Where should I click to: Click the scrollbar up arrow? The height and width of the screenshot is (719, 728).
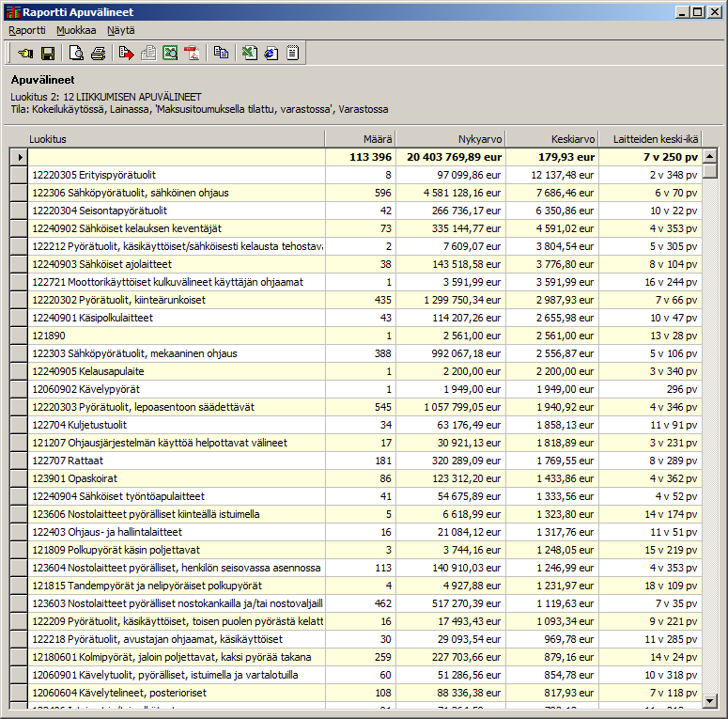pos(710,156)
